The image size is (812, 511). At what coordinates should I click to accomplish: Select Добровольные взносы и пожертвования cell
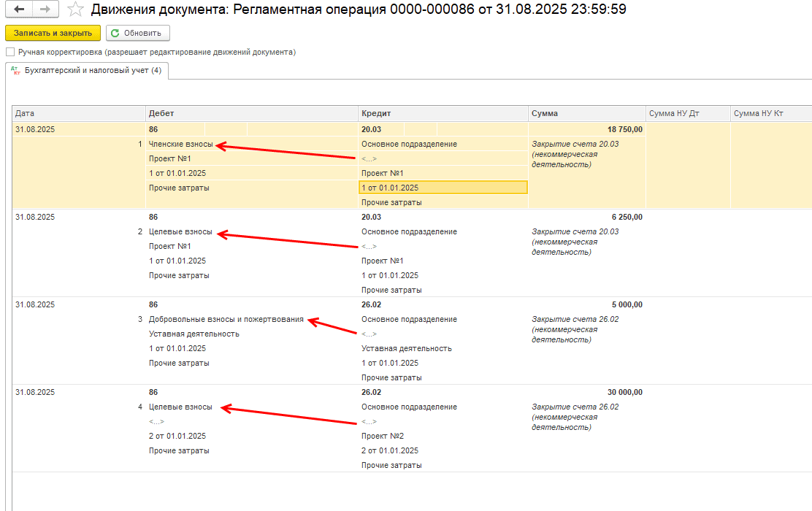pyautogui.click(x=226, y=319)
